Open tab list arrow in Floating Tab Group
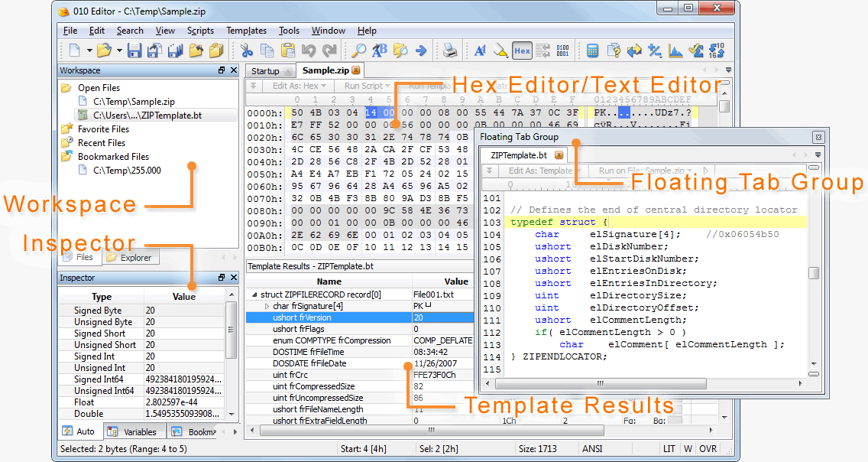 point(818,155)
